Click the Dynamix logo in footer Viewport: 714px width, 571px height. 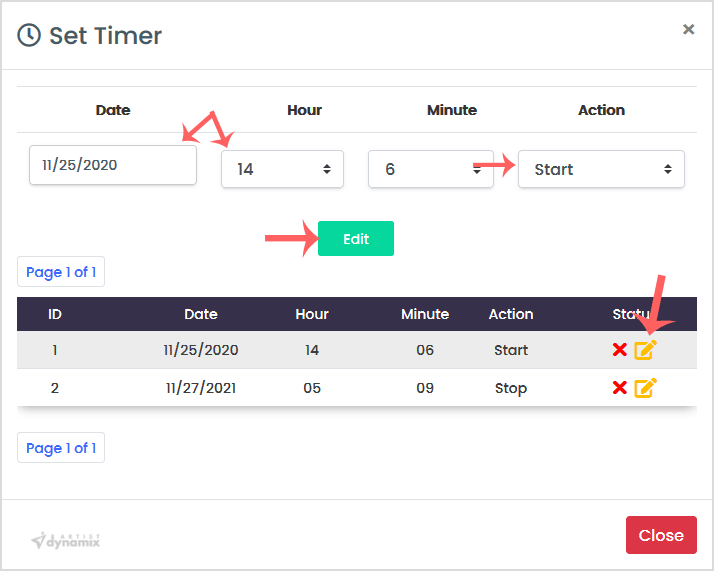click(66, 540)
